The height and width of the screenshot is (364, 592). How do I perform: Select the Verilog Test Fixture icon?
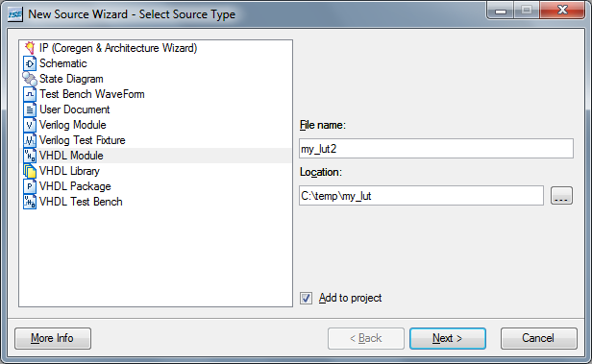click(30, 140)
